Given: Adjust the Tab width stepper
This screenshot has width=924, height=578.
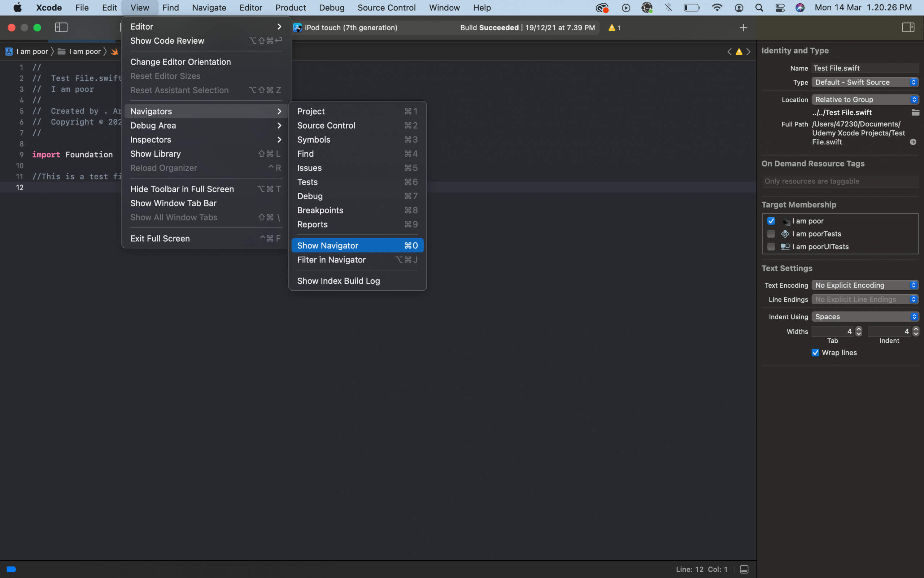Looking at the screenshot, I should pyautogui.click(x=859, y=331).
